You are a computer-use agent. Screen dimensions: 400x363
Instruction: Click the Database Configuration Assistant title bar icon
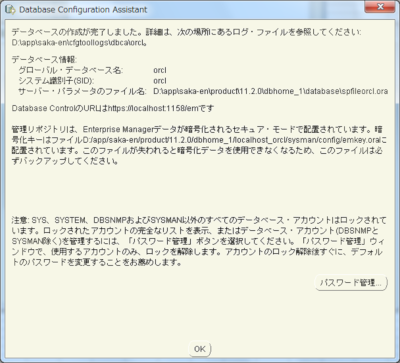tap(10, 10)
